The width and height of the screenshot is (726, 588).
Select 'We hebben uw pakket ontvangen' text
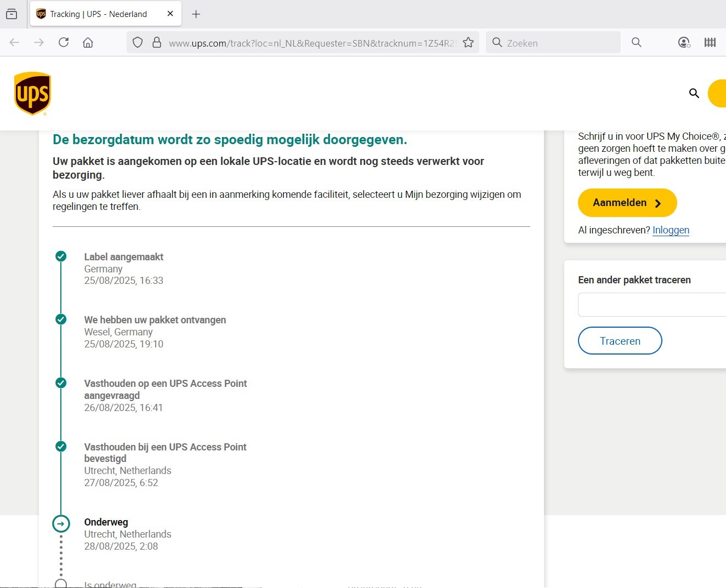tap(155, 320)
